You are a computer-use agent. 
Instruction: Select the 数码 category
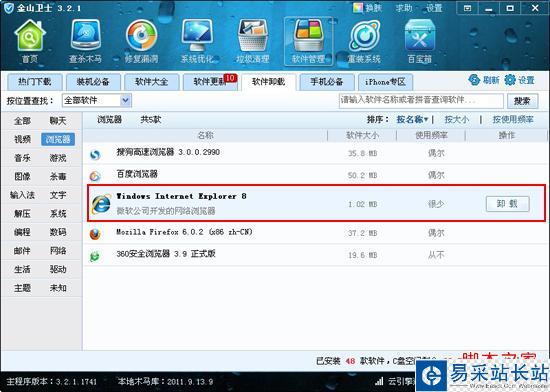point(58,232)
